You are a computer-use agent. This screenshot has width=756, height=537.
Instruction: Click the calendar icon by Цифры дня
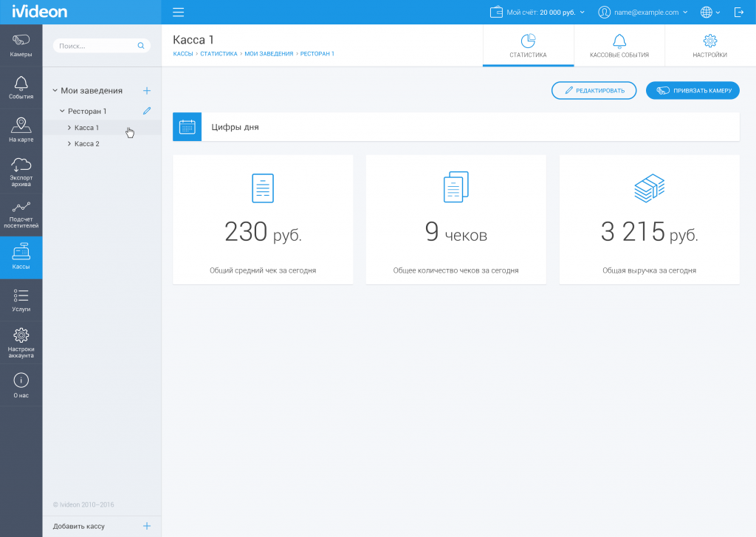point(187,127)
